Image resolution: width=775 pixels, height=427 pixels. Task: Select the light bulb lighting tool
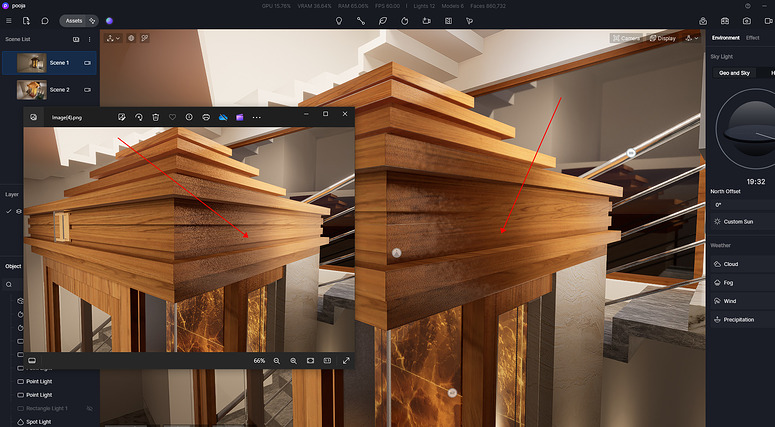pyautogui.click(x=339, y=21)
